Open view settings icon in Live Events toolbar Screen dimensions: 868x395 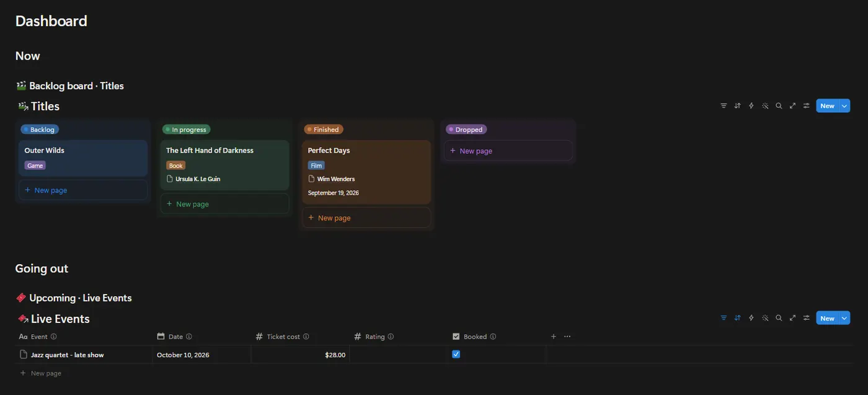pyautogui.click(x=806, y=318)
